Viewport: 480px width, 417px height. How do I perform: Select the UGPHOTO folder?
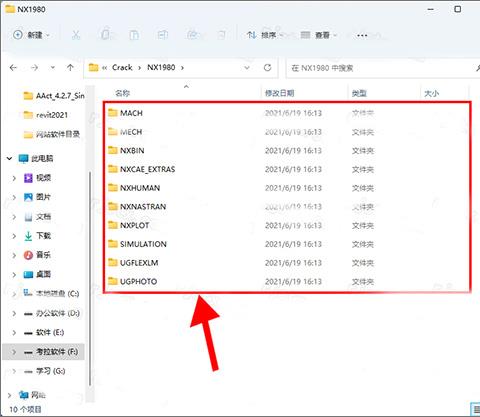tap(132, 282)
